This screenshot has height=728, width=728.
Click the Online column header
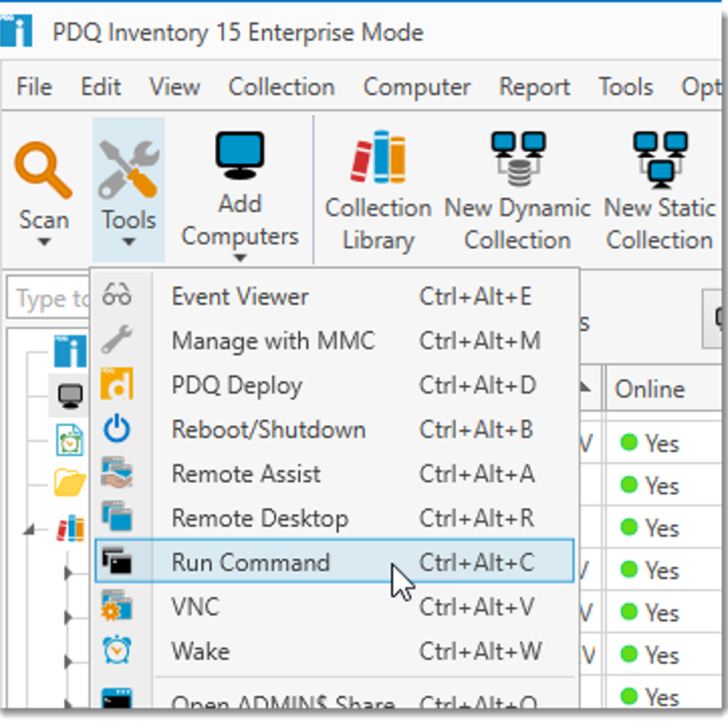[x=665, y=389]
